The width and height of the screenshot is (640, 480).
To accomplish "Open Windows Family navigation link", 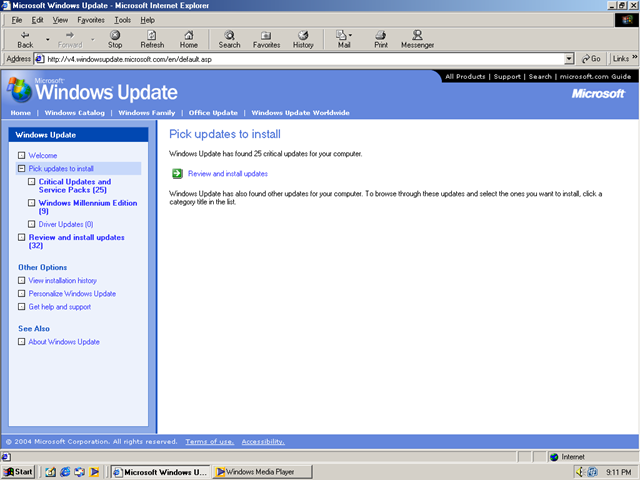I will click(x=147, y=113).
